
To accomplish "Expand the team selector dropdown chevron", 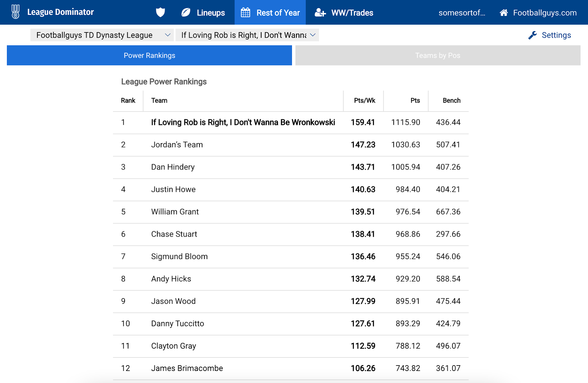I will point(313,35).
